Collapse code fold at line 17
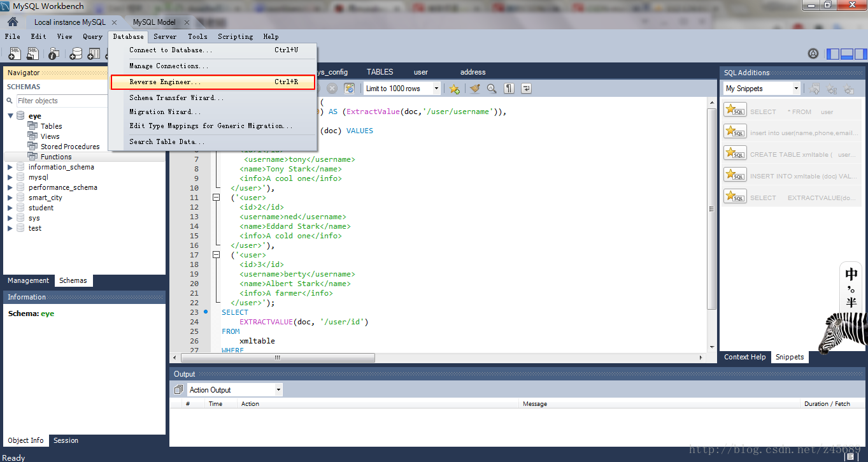 (216, 255)
